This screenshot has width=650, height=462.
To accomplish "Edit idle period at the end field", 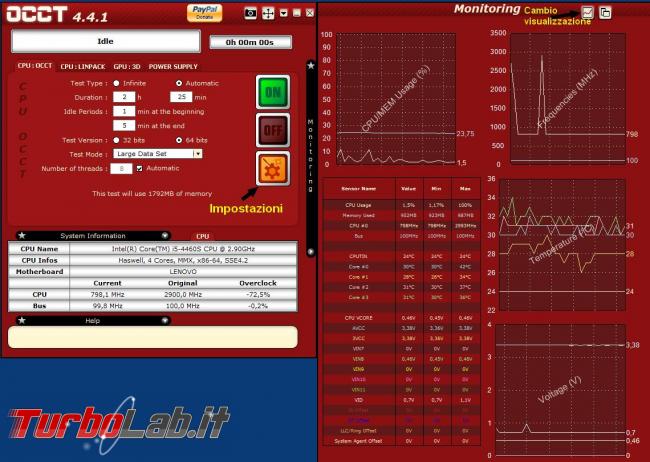I will point(124,125).
